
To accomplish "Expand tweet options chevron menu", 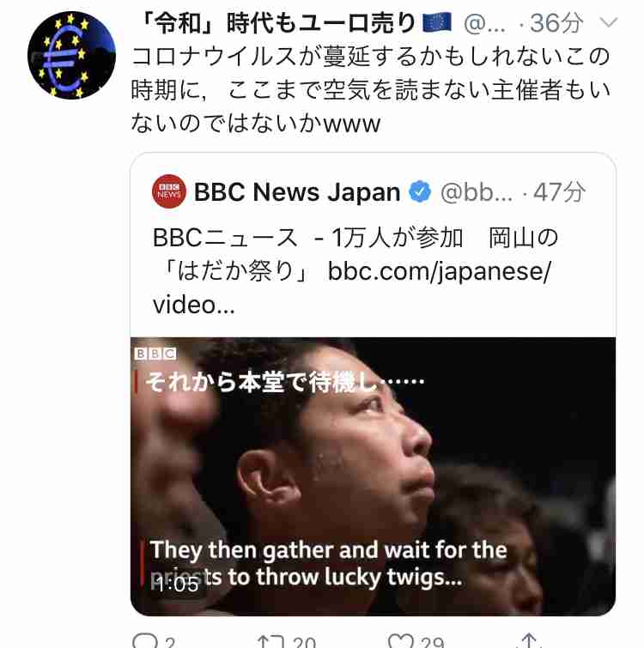I will click(609, 22).
